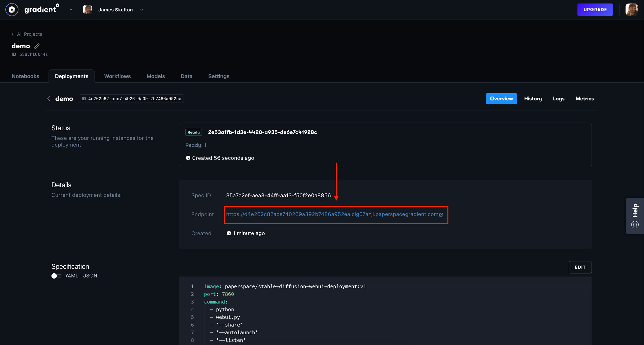Click the external link icon beside endpoint URL
Screen dimensions: 644x345
click(x=442, y=215)
